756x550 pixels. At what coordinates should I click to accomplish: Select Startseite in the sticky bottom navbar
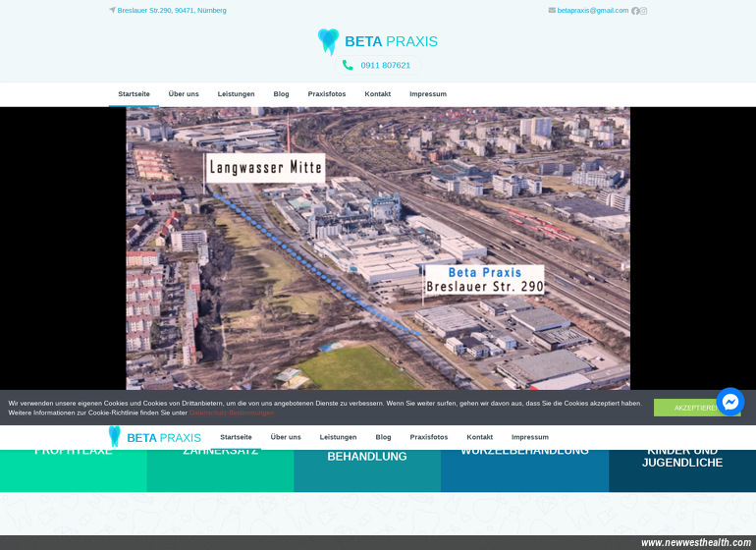tap(236, 437)
